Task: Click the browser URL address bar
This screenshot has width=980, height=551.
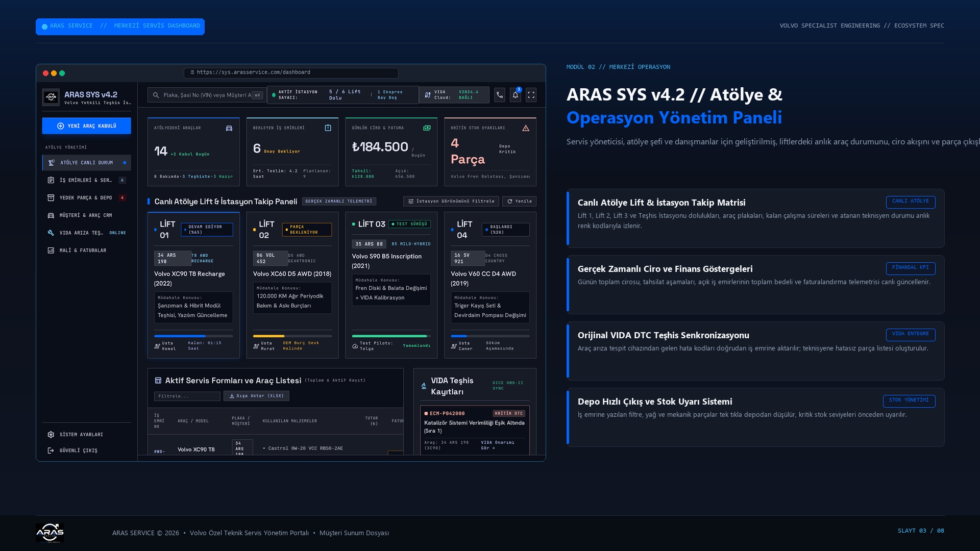Action: (291, 73)
